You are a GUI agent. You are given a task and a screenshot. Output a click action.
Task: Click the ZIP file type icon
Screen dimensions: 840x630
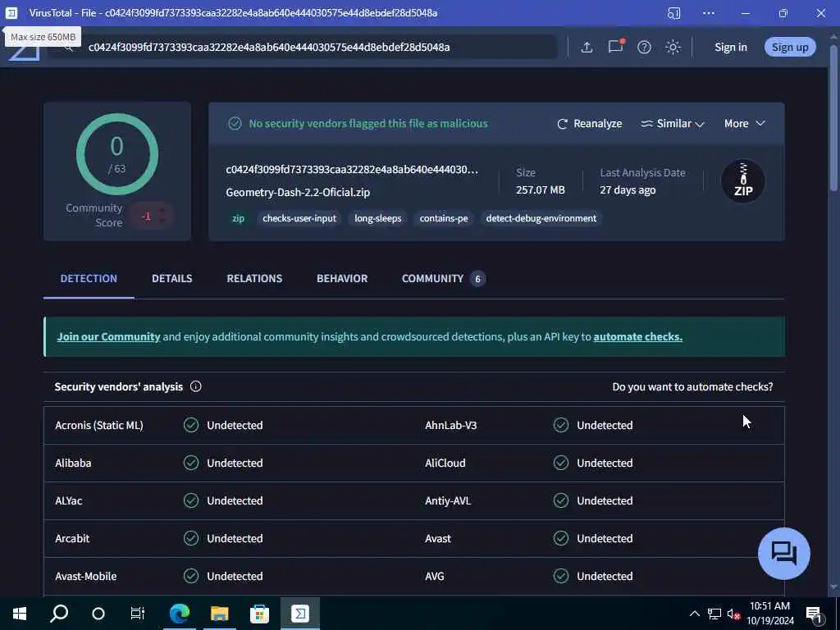click(742, 181)
